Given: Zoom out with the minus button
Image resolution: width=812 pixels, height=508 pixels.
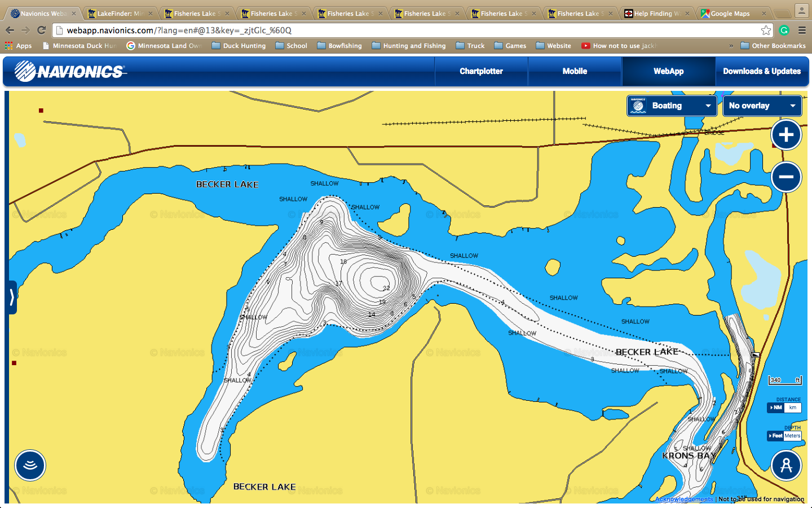Looking at the screenshot, I should click(x=786, y=177).
